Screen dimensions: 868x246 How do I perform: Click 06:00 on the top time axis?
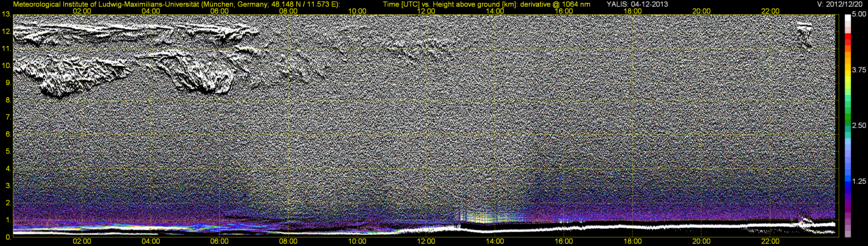click(x=219, y=11)
